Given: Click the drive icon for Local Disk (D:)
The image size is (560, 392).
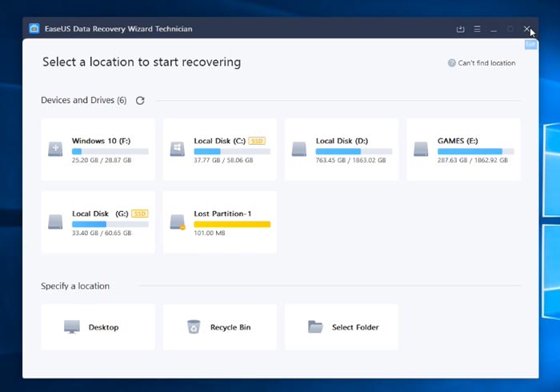Looking at the screenshot, I should coord(299,149).
